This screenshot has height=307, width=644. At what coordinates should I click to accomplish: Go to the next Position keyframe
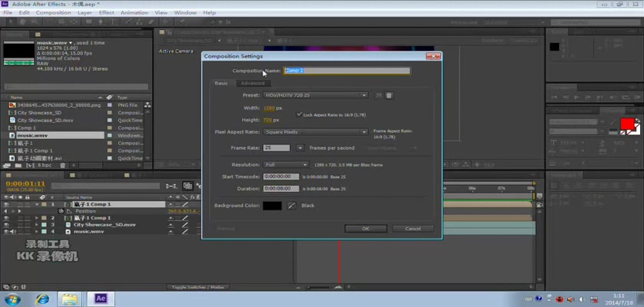(19, 211)
